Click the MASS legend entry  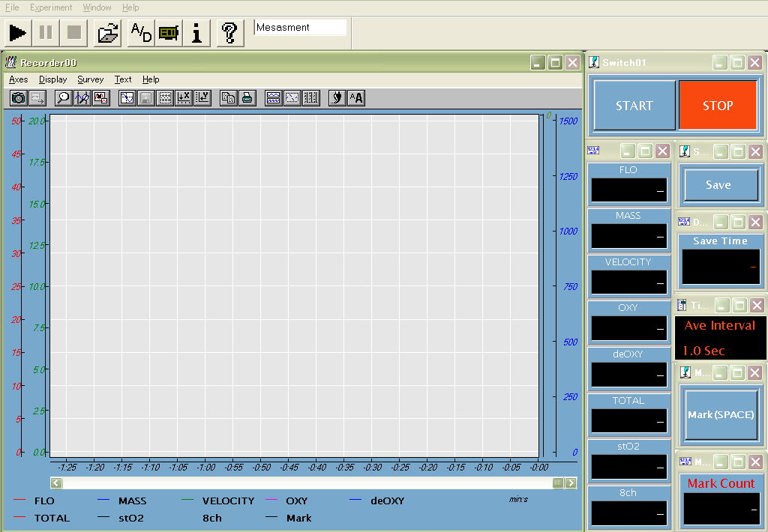[x=122, y=501]
